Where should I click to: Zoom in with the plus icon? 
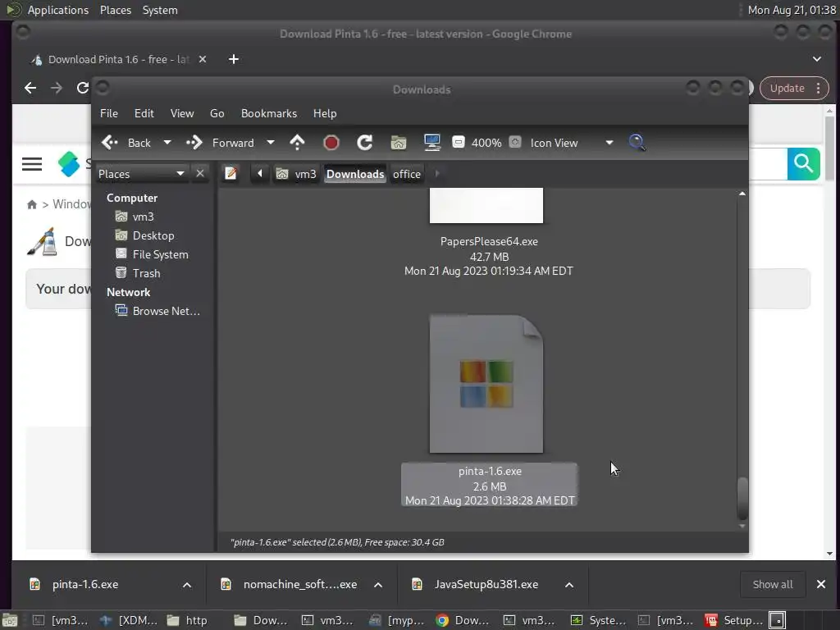(515, 143)
